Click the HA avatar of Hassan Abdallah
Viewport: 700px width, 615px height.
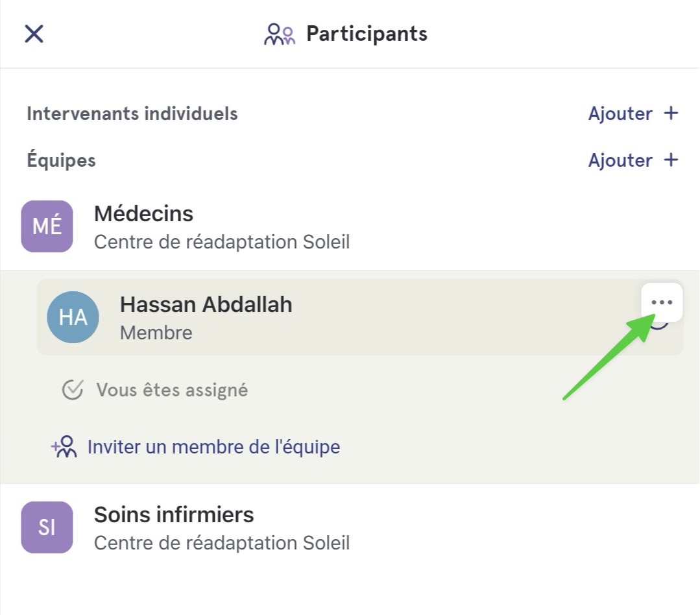[73, 317]
